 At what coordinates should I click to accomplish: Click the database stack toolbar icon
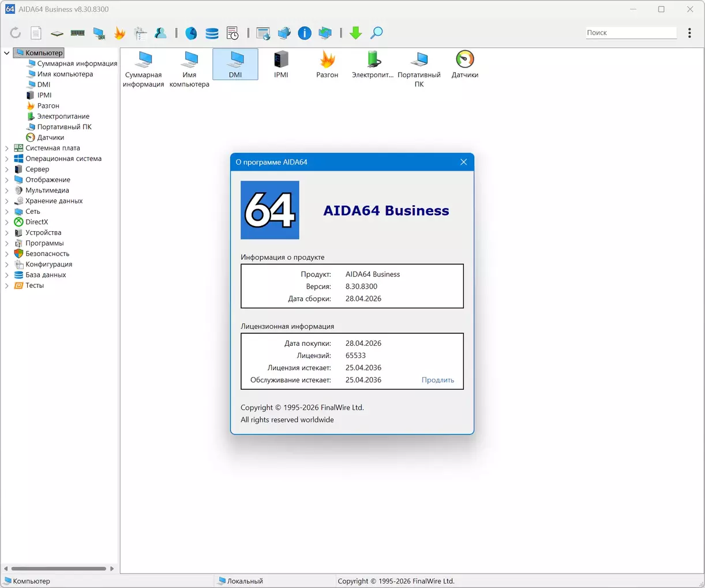212,33
